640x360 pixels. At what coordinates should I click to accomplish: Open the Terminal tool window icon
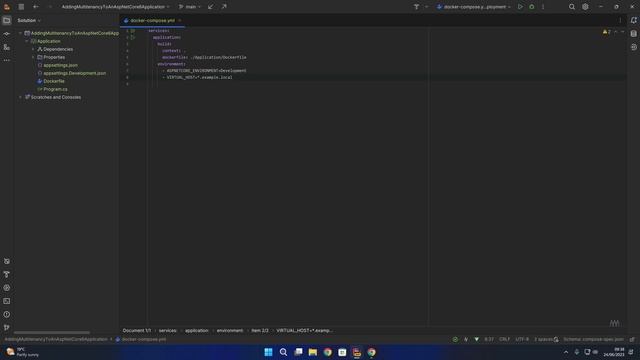pos(7,301)
